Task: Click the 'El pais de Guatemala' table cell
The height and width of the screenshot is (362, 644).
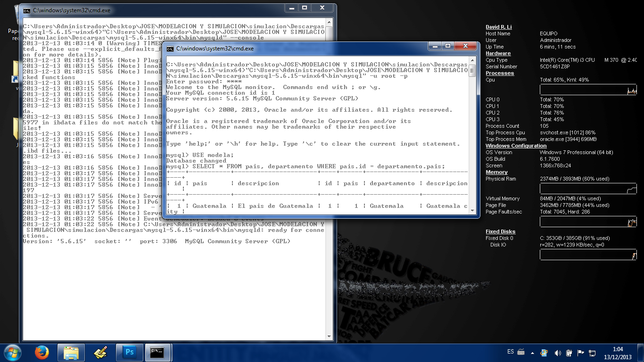Action: 275,206
